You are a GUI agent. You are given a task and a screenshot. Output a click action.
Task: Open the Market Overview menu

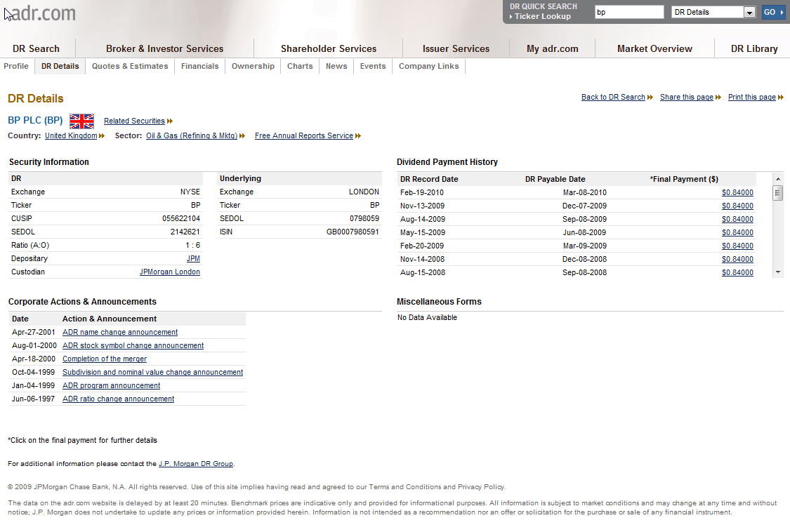coord(654,48)
